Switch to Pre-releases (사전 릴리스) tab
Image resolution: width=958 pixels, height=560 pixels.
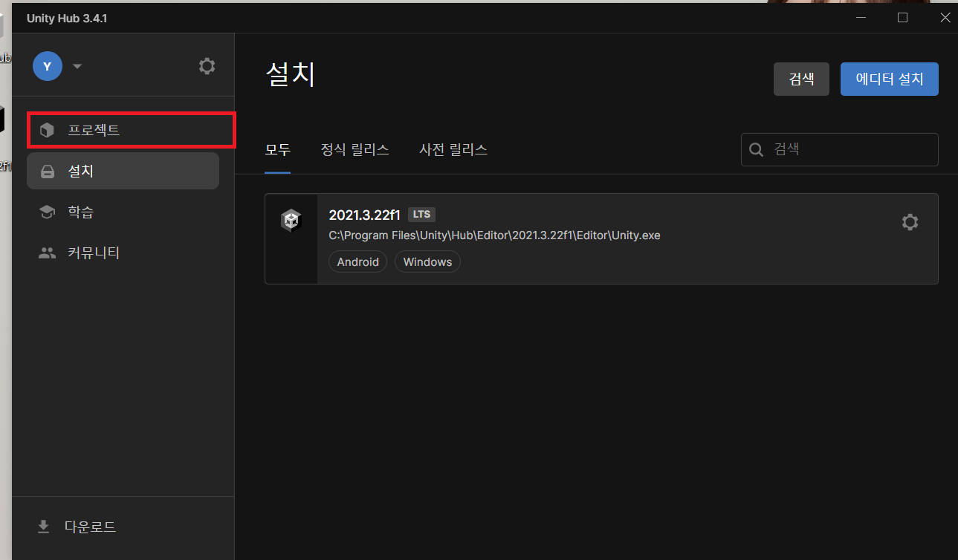coord(453,149)
